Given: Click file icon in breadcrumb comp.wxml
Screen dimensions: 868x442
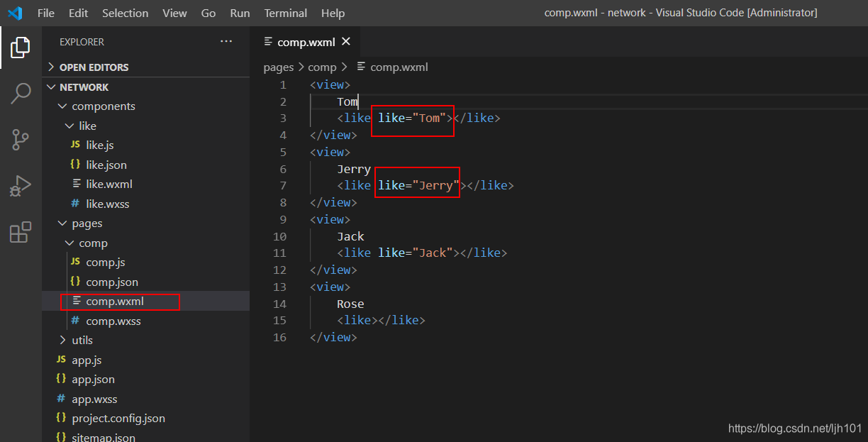Looking at the screenshot, I should coord(362,67).
